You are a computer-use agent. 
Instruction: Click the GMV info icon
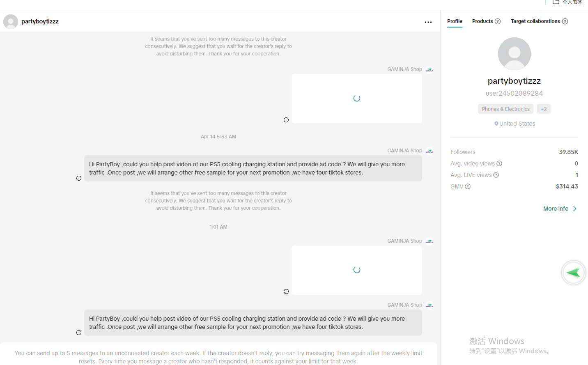click(468, 186)
